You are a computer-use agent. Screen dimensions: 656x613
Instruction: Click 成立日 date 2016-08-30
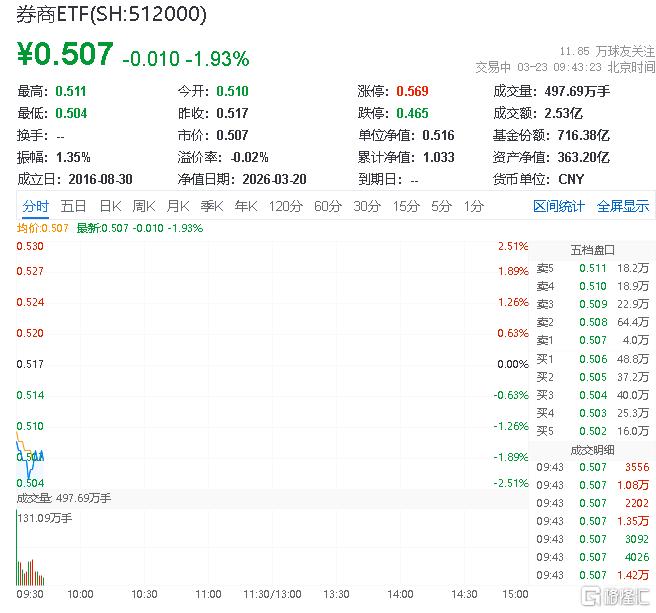point(100,179)
